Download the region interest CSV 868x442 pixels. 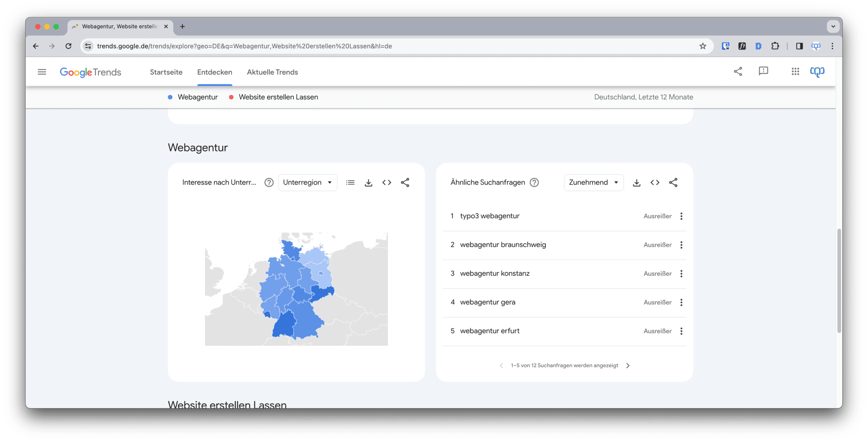368,183
